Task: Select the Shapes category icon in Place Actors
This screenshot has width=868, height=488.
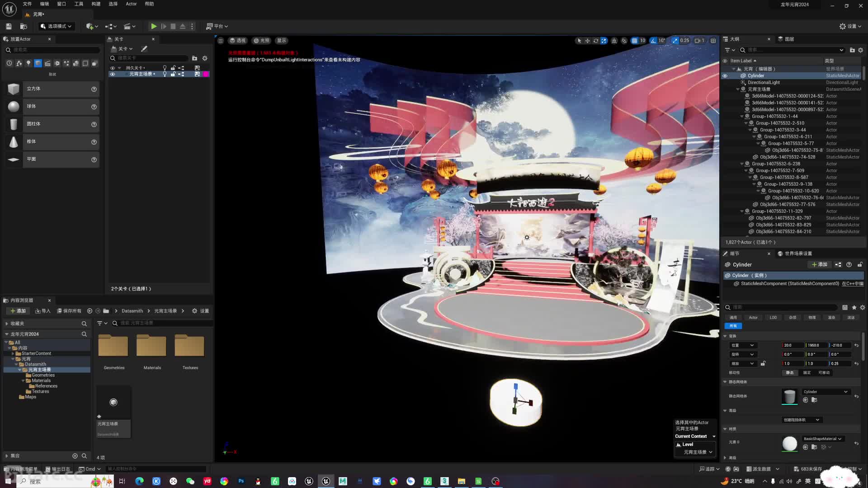Action: 38,64
